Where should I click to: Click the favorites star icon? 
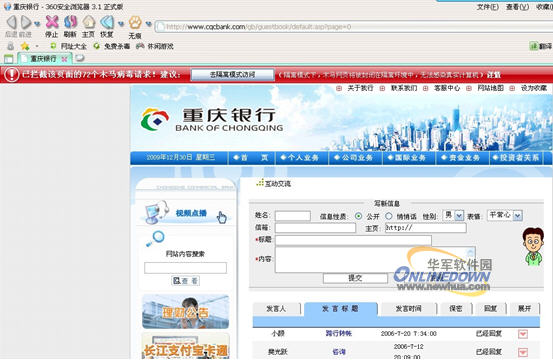pos(25,46)
